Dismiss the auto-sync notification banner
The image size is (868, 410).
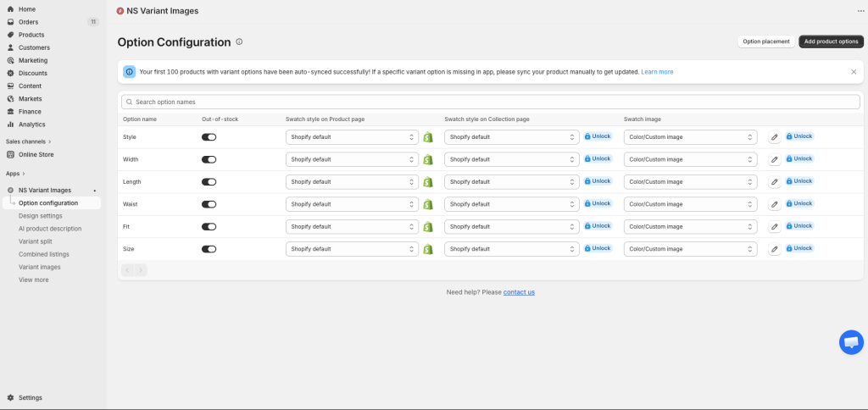click(854, 72)
